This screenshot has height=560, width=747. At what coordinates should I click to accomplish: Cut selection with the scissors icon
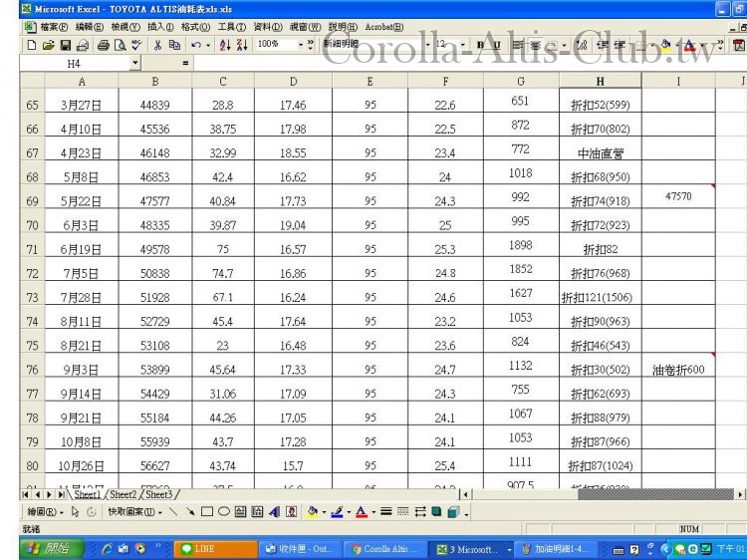(x=157, y=45)
